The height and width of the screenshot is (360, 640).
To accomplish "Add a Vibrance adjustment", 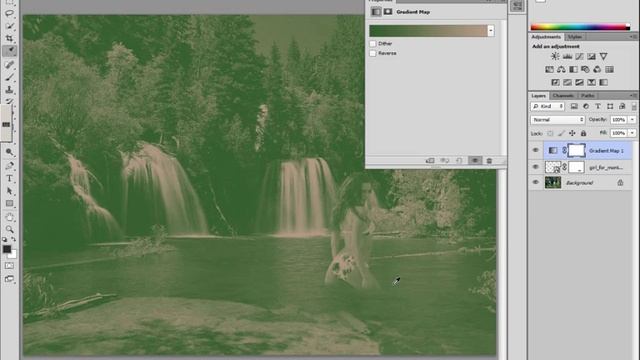I will tap(603, 56).
